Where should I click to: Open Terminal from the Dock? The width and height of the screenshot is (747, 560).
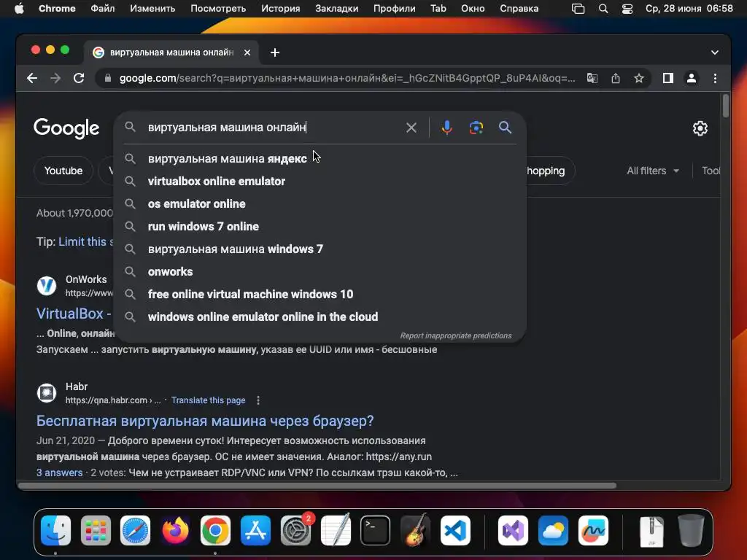click(376, 531)
